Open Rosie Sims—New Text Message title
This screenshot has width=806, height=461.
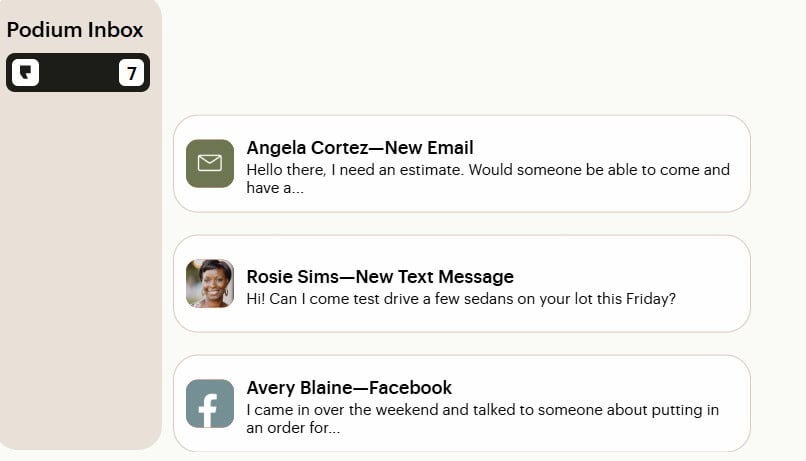click(x=380, y=276)
